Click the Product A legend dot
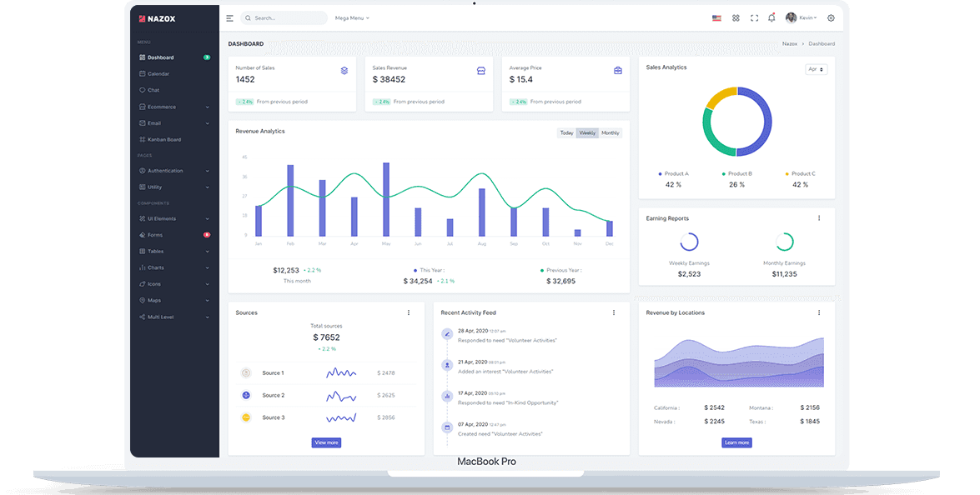980x495 pixels. pos(660,173)
